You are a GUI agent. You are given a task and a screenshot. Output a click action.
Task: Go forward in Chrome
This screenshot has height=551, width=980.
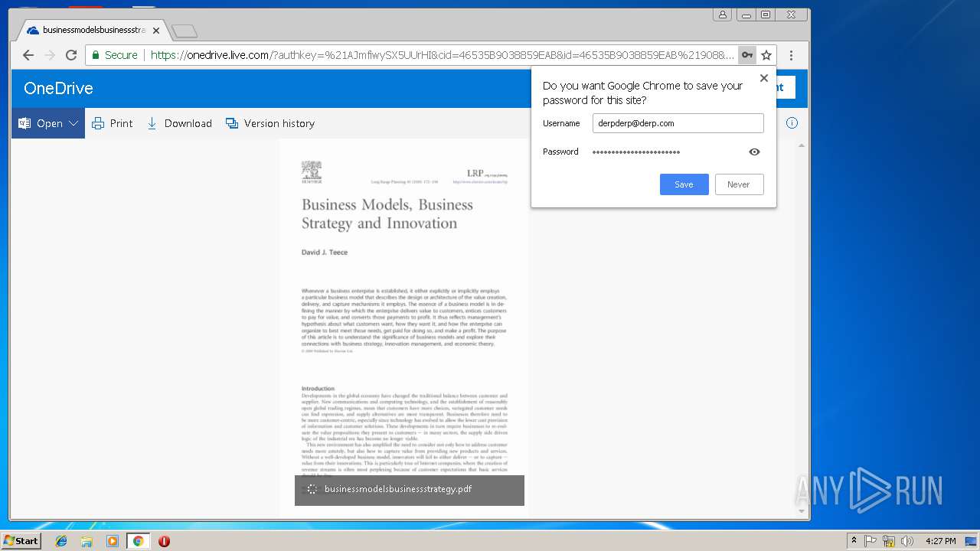(x=50, y=55)
